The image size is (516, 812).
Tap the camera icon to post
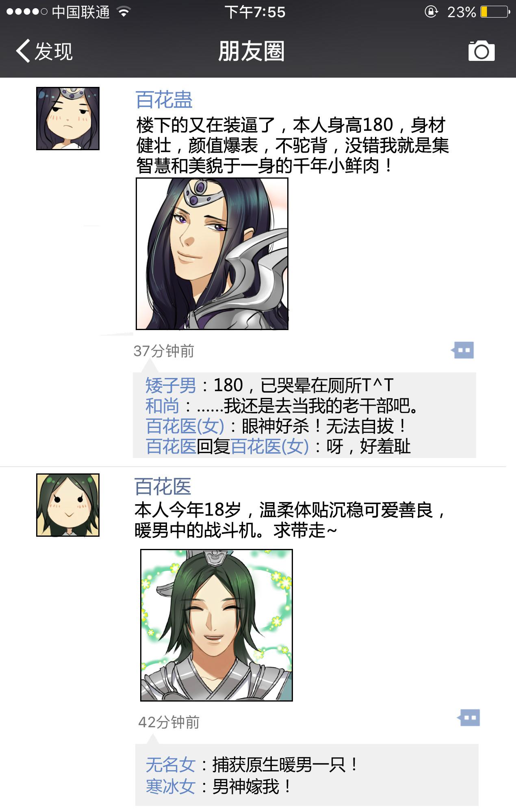coord(481,51)
